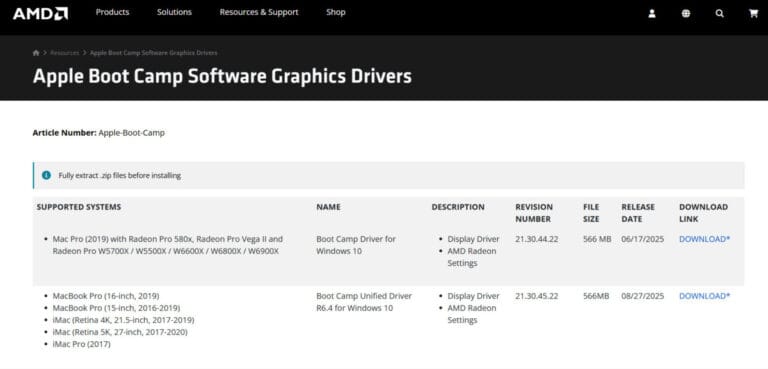Click the Resources breadcrumb link
Viewport: 768px width, 369px height.
coord(64,52)
